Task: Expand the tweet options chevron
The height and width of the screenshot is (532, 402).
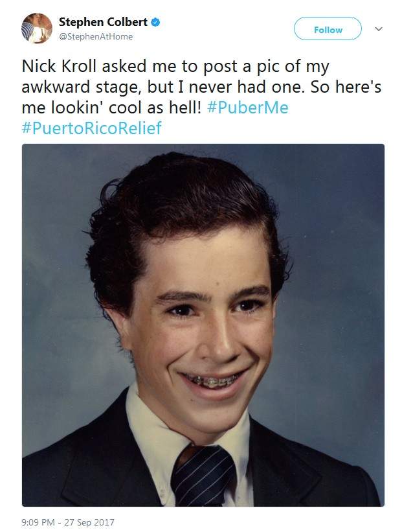Action: point(379,29)
